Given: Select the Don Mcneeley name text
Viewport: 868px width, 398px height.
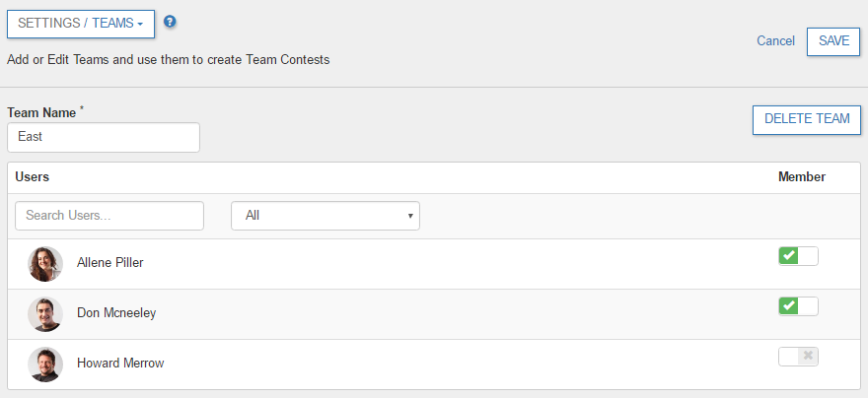Looking at the screenshot, I should coord(116,313).
